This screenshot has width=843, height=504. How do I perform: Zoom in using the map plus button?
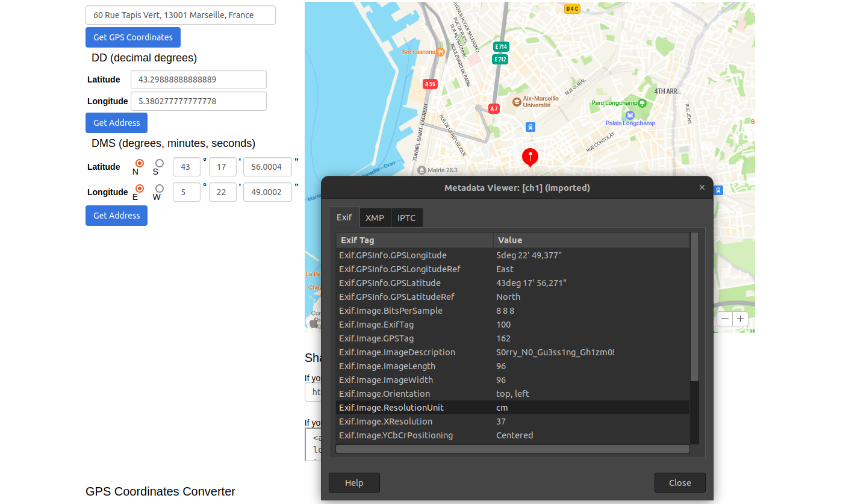tap(740, 319)
